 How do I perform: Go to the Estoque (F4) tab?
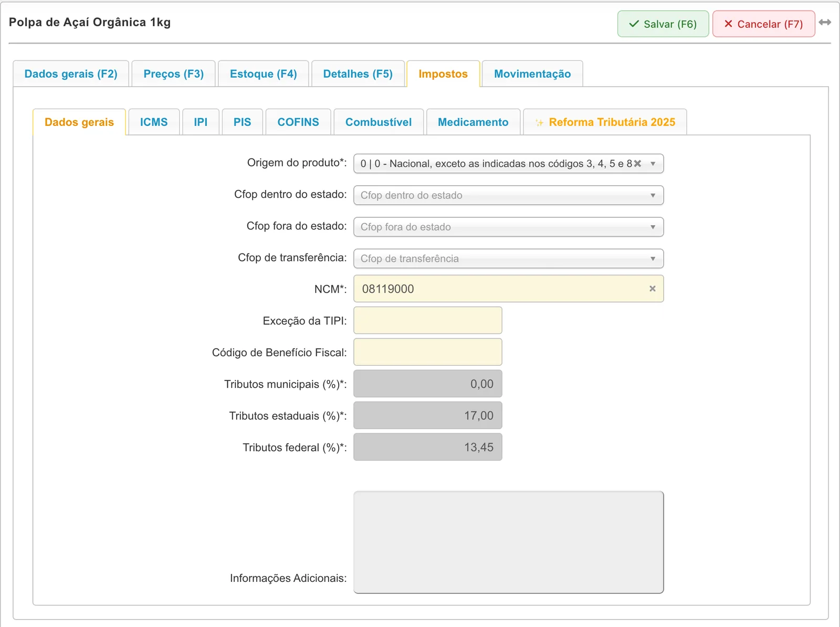[264, 74]
